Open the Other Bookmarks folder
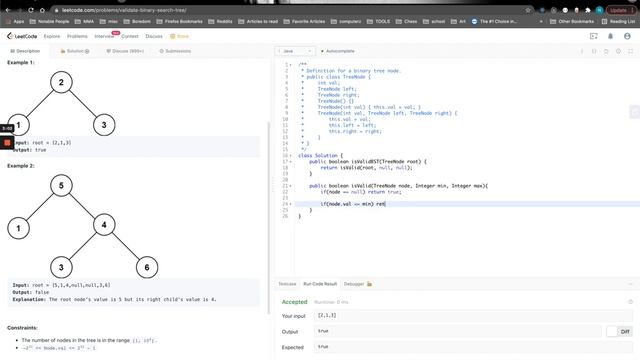The height and width of the screenshot is (360, 640). [x=572, y=21]
